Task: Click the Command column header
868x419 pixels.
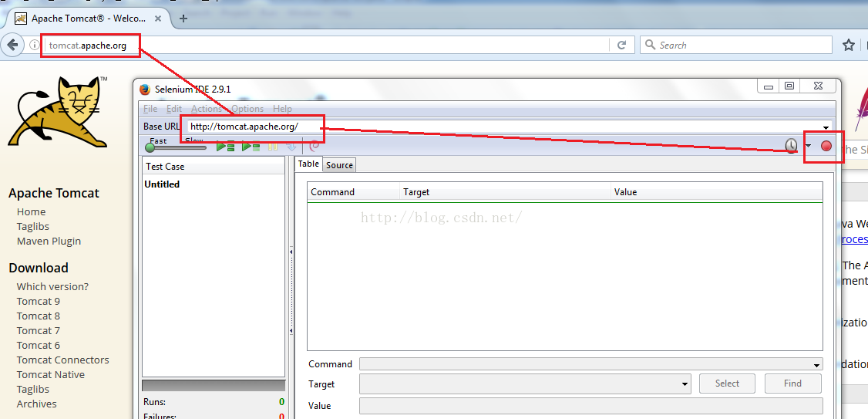Action: point(353,192)
